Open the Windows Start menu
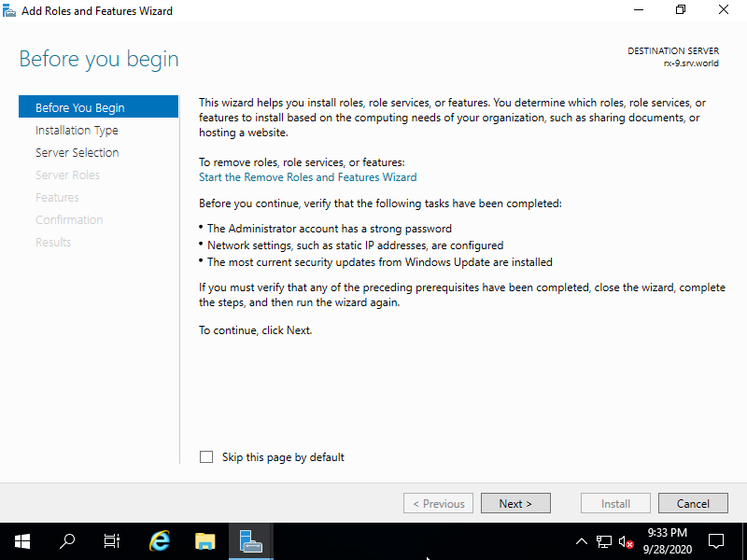Image resolution: width=747 pixels, height=560 pixels. (21, 541)
